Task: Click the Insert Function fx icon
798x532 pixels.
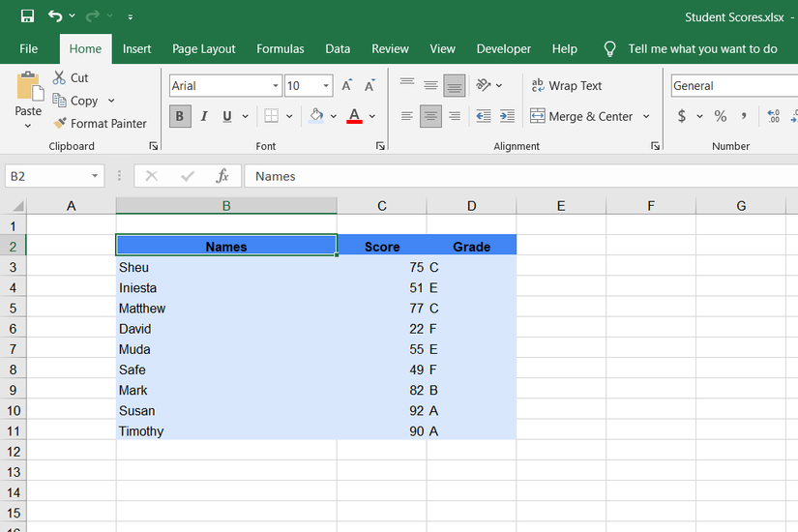Action: 222,176
